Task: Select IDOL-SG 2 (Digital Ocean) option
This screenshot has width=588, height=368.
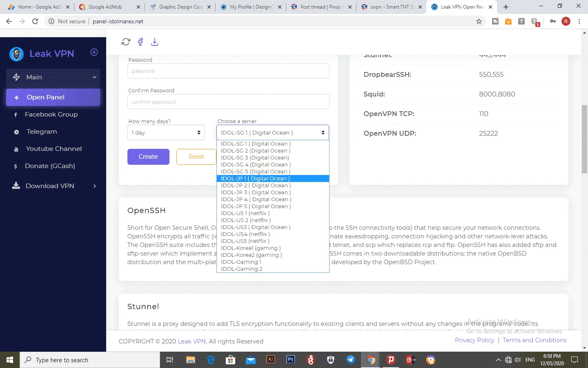Action: click(273, 151)
